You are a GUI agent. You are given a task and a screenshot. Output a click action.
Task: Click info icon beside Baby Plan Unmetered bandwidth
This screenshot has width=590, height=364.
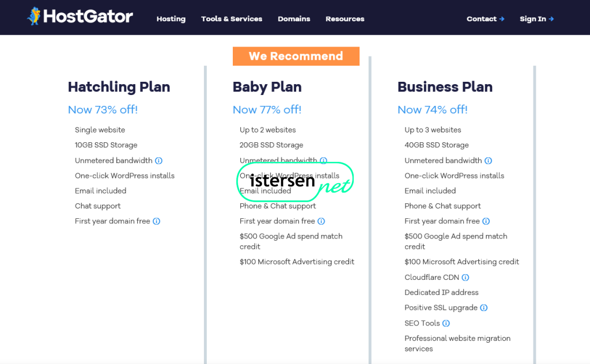[324, 161]
